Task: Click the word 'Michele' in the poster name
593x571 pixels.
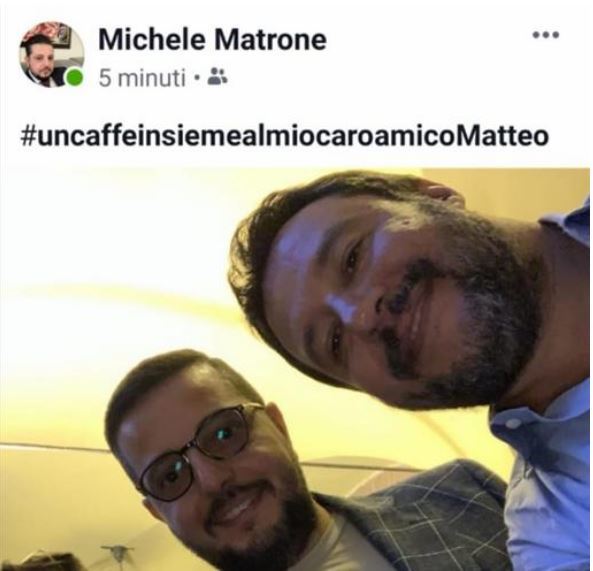Action: tap(152, 40)
